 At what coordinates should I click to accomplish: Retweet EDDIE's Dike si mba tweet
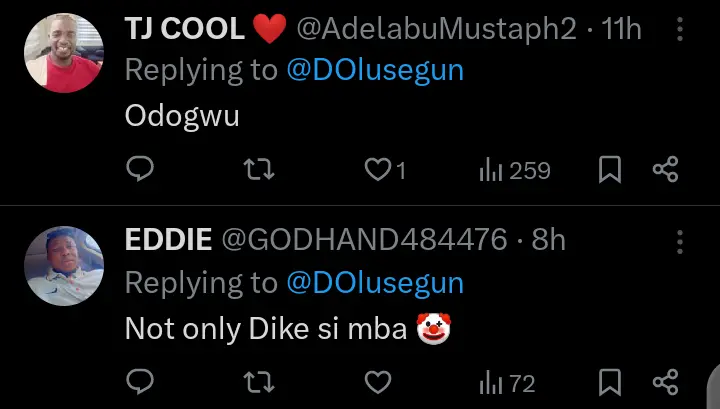point(259,382)
